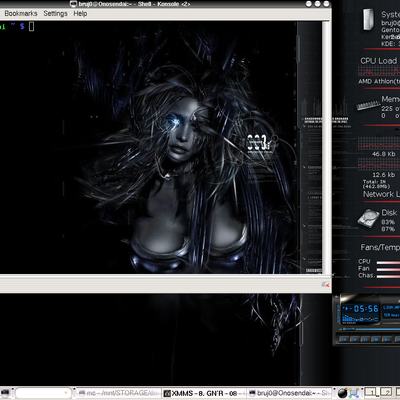Click the Konsole window icon in title bar
This screenshot has height=400, width=400.
point(73,4)
